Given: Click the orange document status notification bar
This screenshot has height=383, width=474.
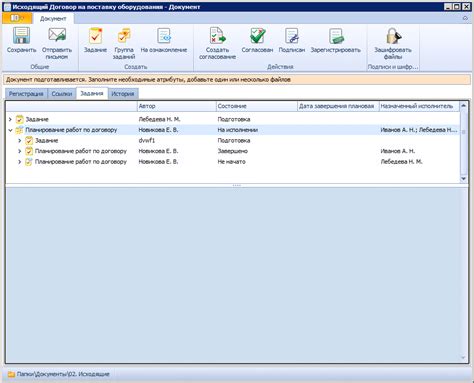Looking at the screenshot, I should click(237, 80).
